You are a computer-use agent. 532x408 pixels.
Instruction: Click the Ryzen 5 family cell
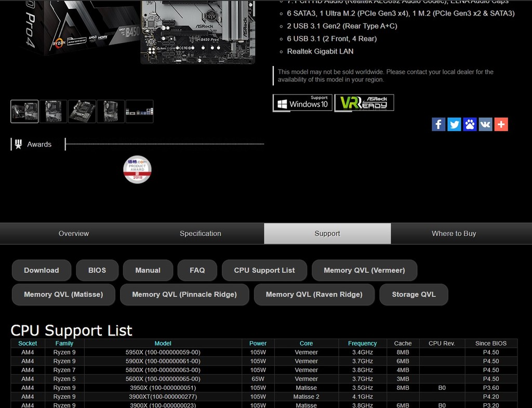pyautogui.click(x=64, y=379)
